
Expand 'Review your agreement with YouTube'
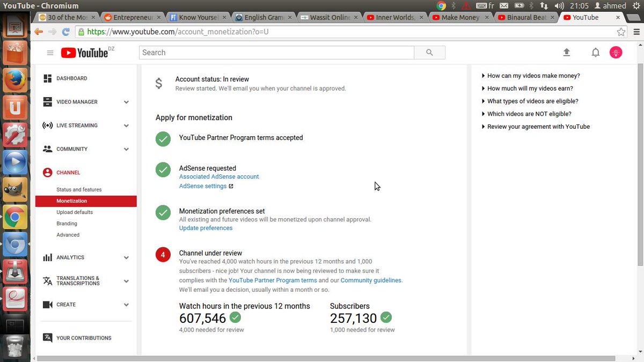click(536, 127)
